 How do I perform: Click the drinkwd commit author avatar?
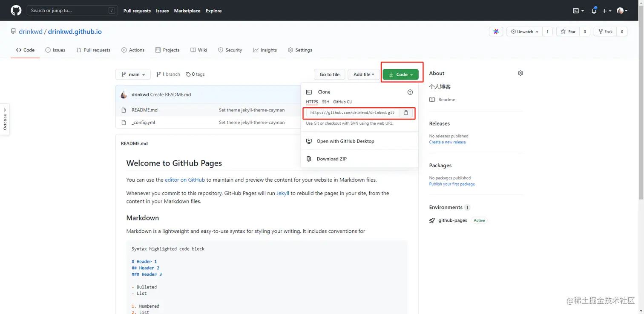124,94
